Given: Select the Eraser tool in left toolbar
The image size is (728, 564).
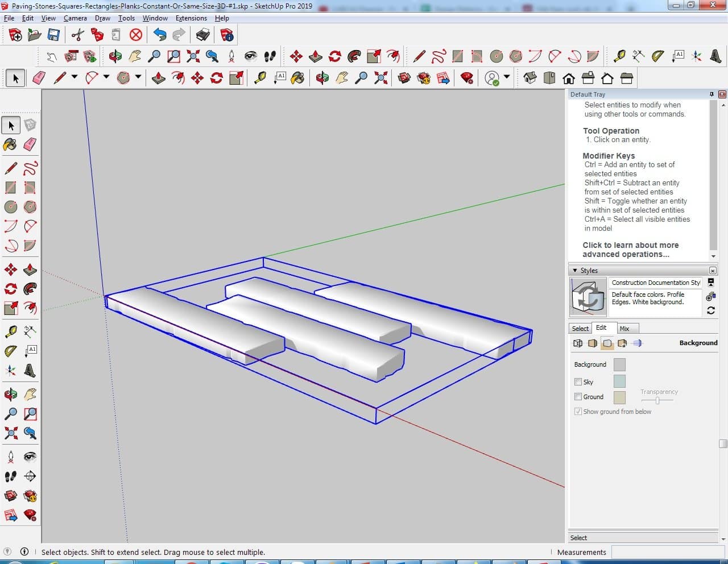Looking at the screenshot, I should coord(30,144).
